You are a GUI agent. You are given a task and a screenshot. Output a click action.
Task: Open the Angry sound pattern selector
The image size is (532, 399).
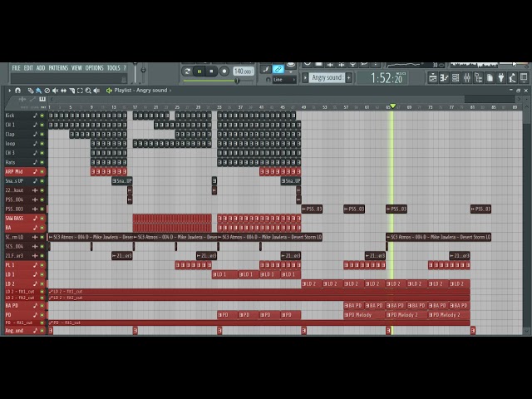tap(327, 77)
